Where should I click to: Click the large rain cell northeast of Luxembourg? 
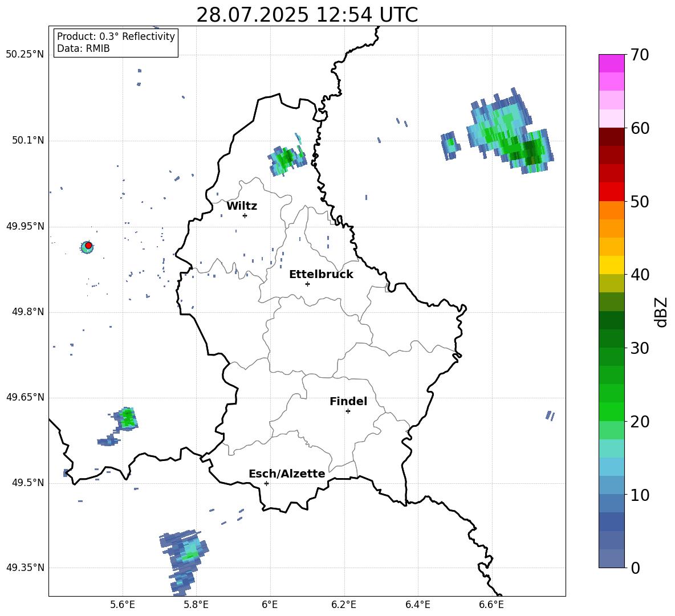pyautogui.click(x=510, y=131)
